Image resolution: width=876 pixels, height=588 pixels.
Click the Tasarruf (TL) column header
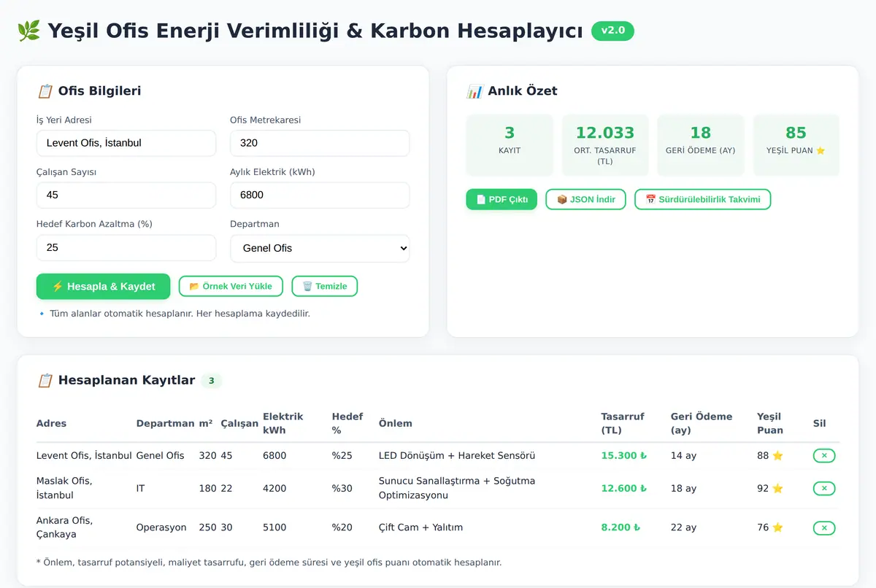point(623,424)
